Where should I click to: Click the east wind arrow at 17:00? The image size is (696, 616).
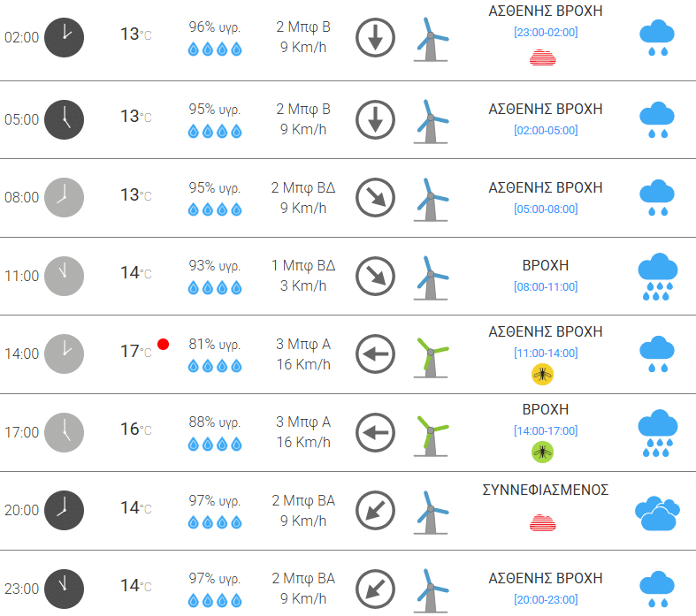(x=376, y=432)
